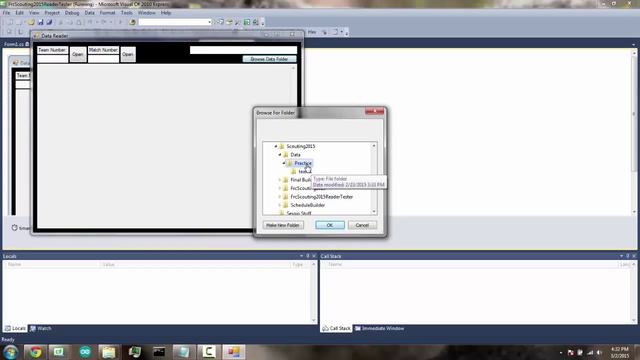Select the Senior Stuff folder
The height and width of the screenshot is (360, 640).
point(299,213)
